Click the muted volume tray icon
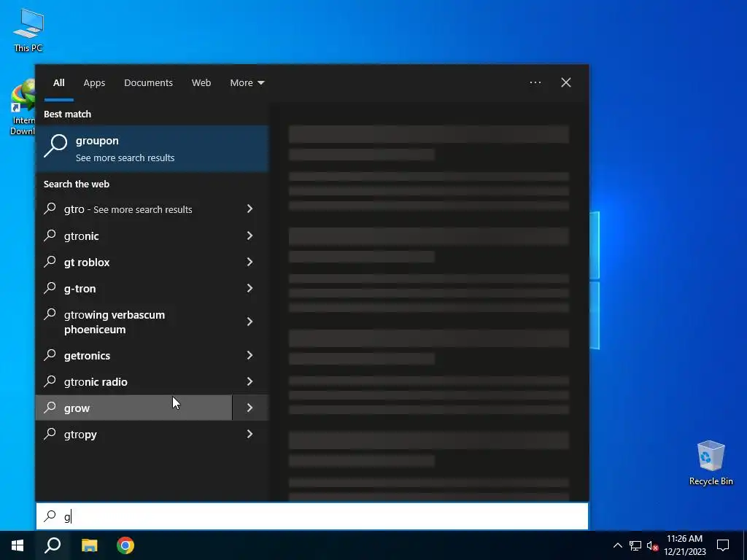Viewport: 747px width, 560px height. 652,545
